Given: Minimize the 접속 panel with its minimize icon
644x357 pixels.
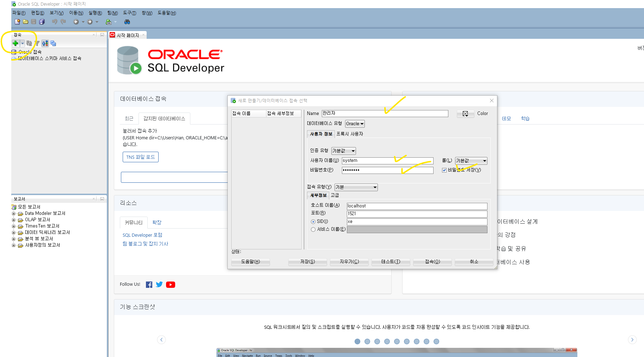Looking at the screenshot, I should tap(102, 35).
